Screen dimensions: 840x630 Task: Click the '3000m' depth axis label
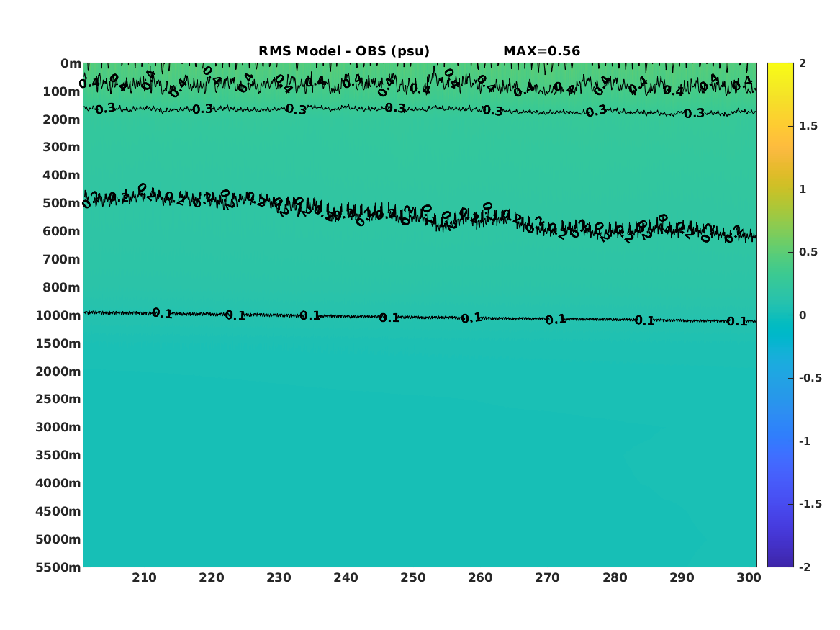click(58, 427)
